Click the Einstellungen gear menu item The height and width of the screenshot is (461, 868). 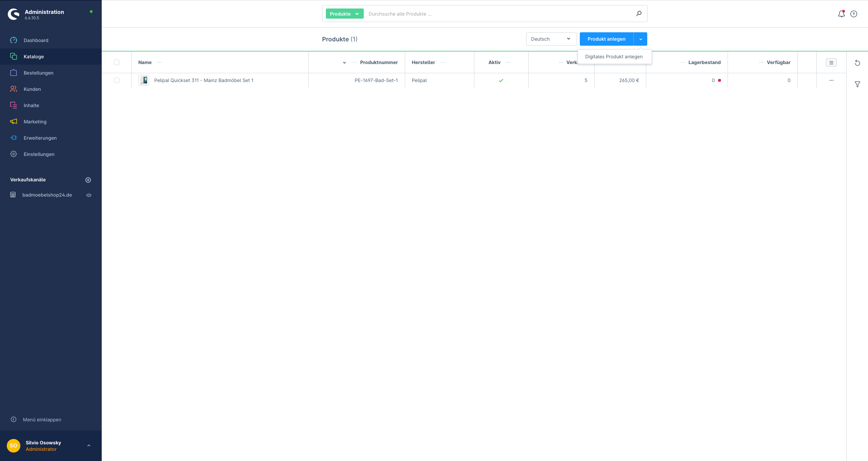[x=39, y=154]
